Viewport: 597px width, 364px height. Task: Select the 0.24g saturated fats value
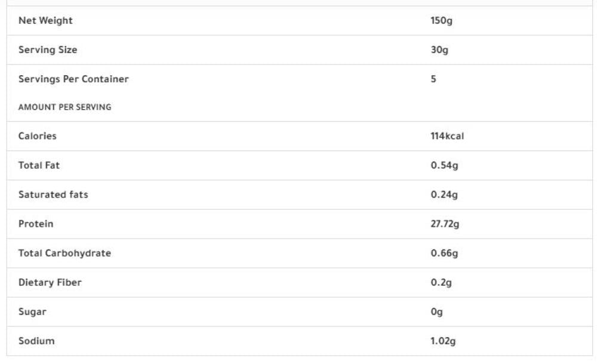(444, 195)
